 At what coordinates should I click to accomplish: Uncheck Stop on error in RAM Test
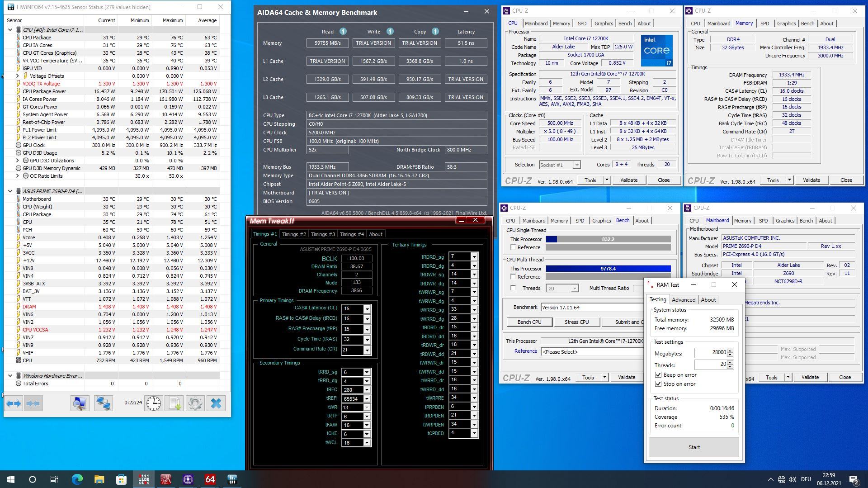point(658,384)
